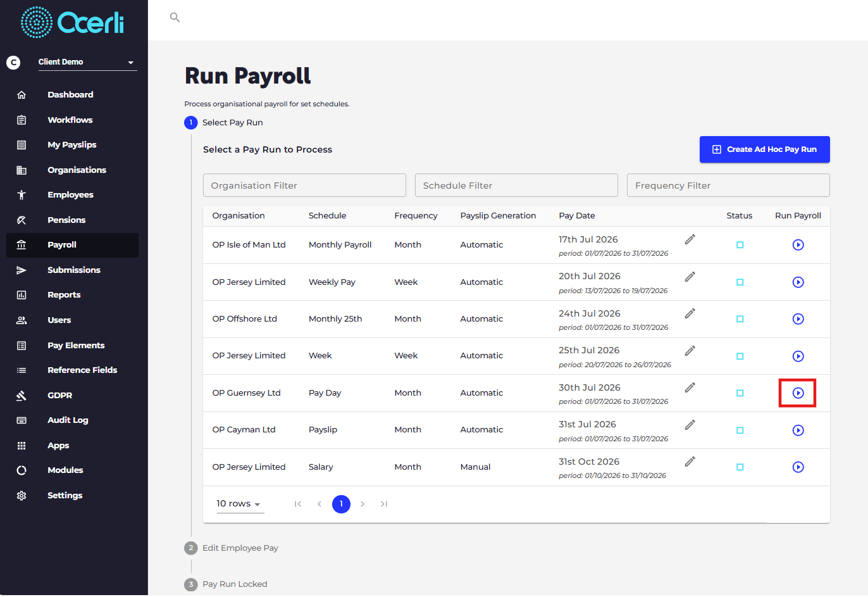Toggle status box for OP Cayman Ltd

pos(740,430)
